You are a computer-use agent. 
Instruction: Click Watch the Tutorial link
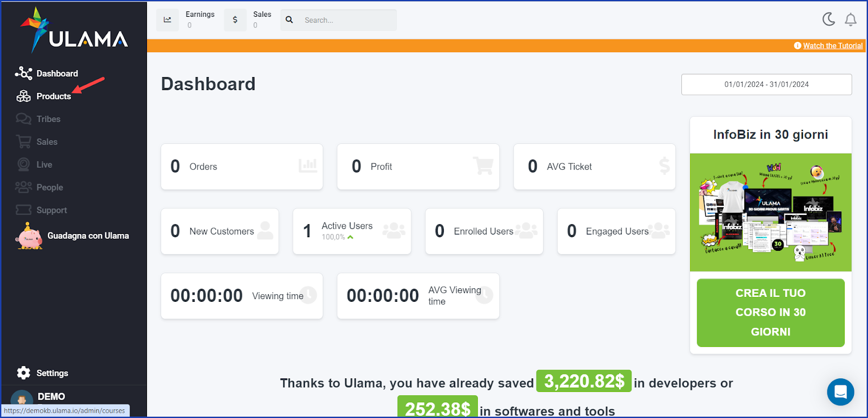[833, 46]
